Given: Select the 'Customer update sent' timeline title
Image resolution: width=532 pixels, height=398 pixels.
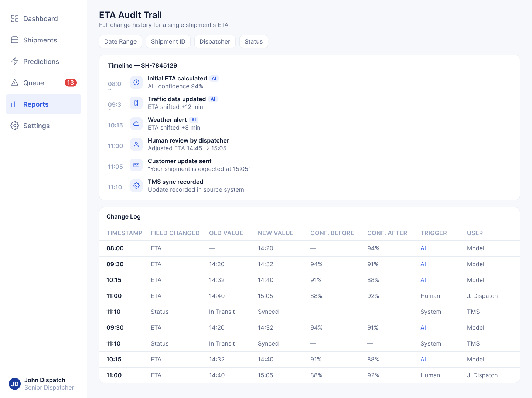Looking at the screenshot, I should (180, 161).
